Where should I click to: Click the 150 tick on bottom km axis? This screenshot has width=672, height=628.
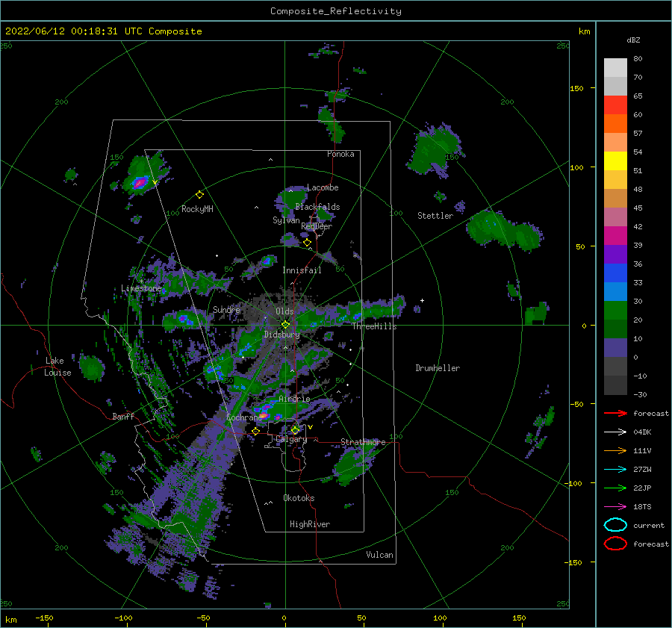tap(519, 618)
